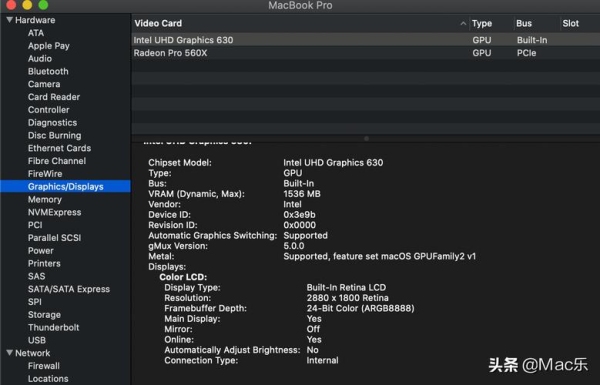
Task: Click the VRAM value 1536 MB
Action: [x=302, y=194]
